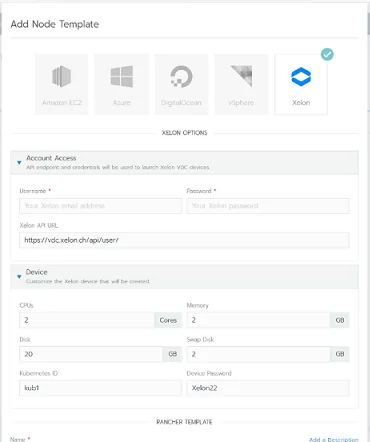Collapse the Account Access section
Viewport: 370px width, 442px height.
point(19,163)
